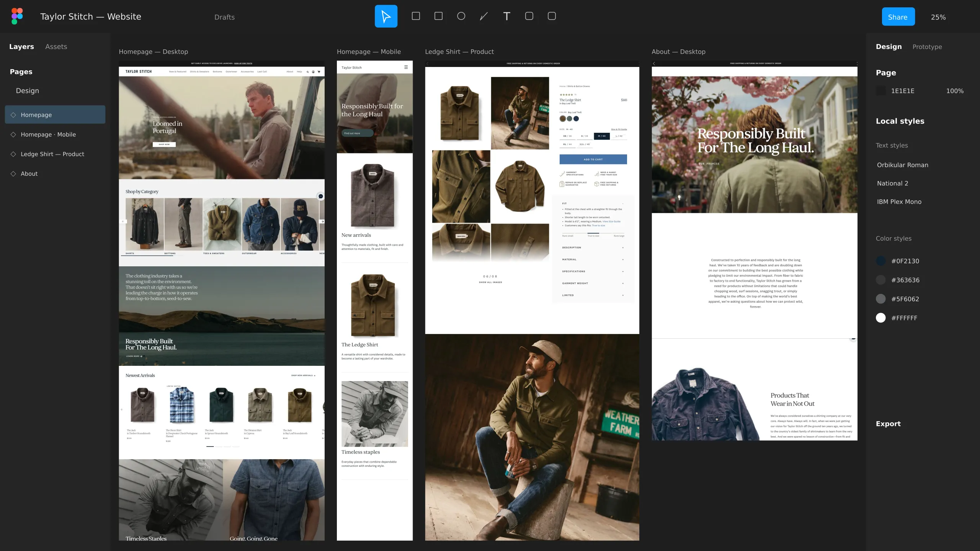The width and height of the screenshot is (980, 551).
Task: Select the Move tool arrow
Action: (386, 16)
